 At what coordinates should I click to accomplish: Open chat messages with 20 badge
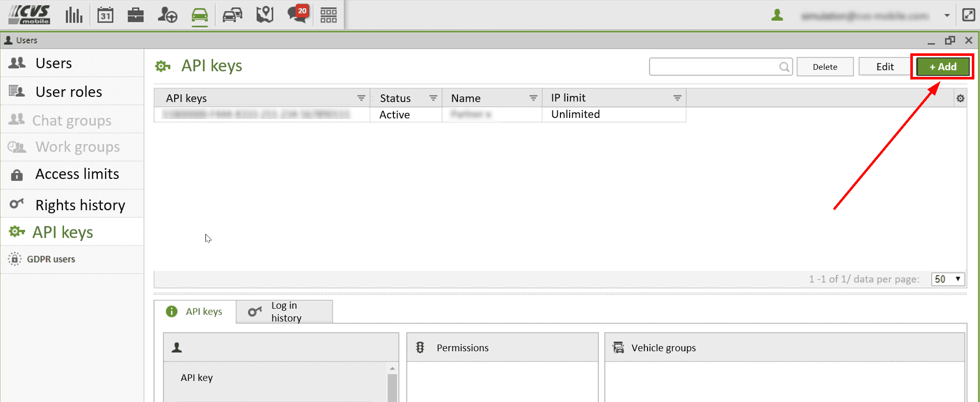pyautogui.click(x=297, y=14)
